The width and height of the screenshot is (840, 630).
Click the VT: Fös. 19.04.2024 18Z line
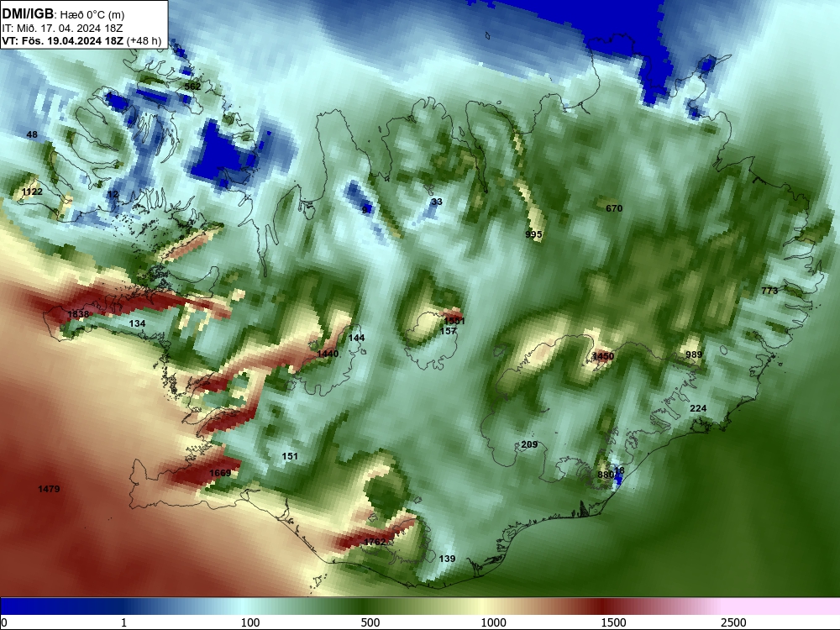(81, 41)
